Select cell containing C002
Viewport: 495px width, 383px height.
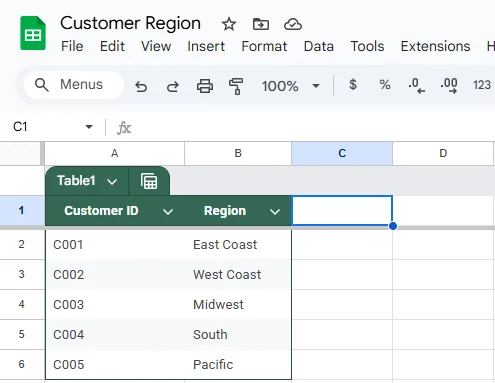115,275
